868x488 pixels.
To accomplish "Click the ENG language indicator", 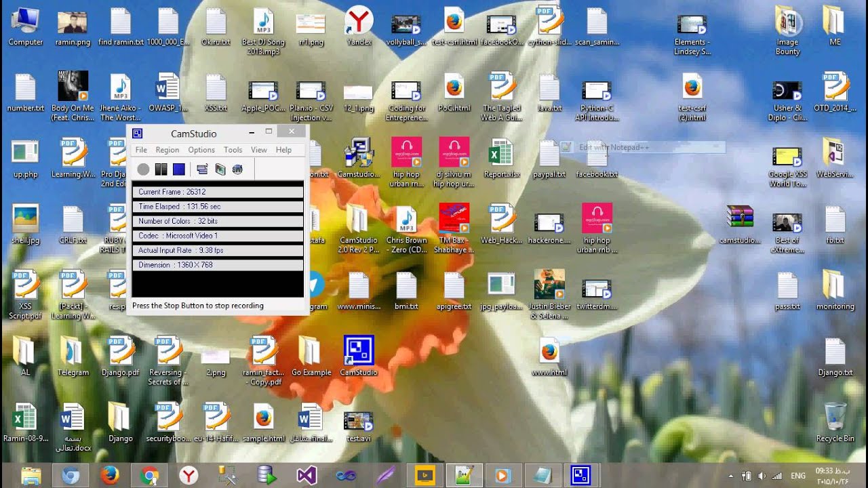I will point(799,476).
